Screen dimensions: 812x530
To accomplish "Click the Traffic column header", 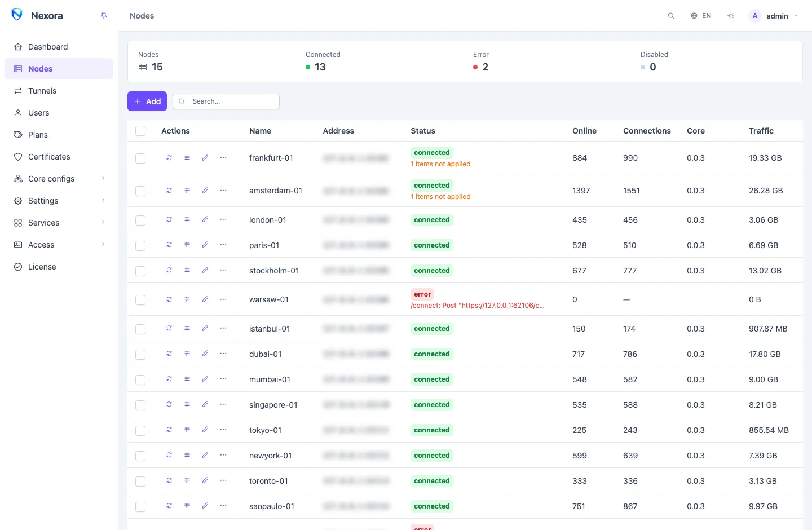I will pyautogui.click(x=761, y=131).
